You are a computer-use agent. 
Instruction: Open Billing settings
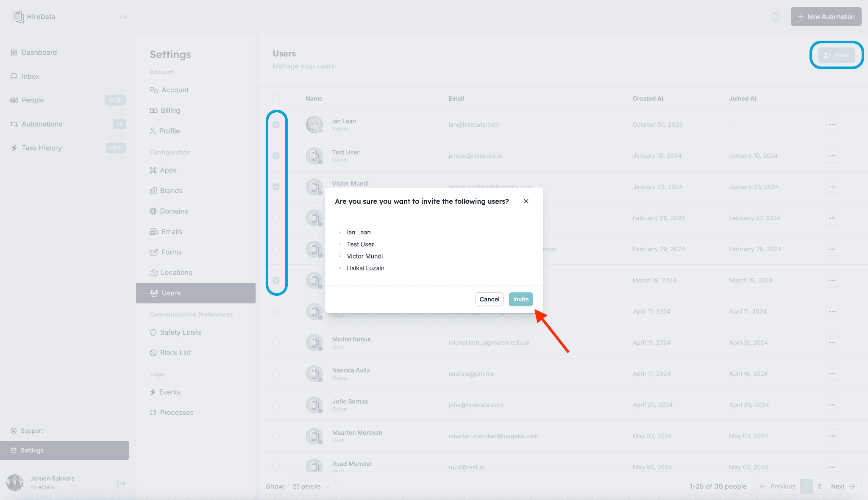pyautogui.click(x=170, y=111)
